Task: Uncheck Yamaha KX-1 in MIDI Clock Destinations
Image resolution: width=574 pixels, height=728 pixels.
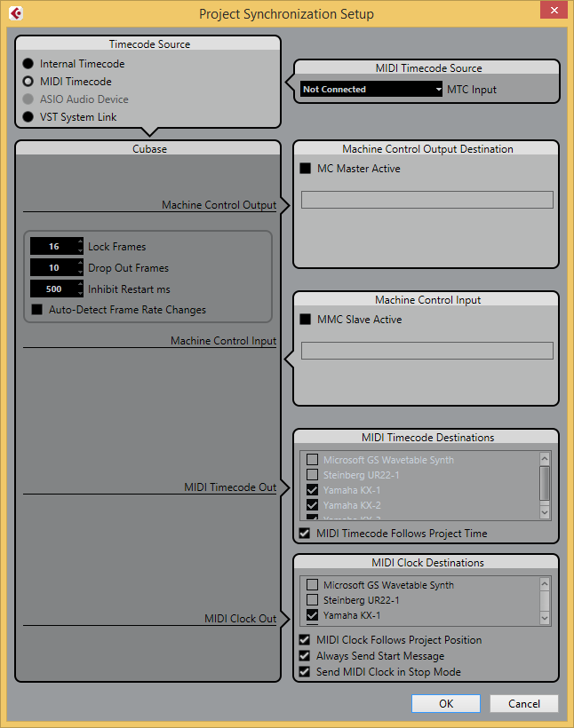Action: 313,614
